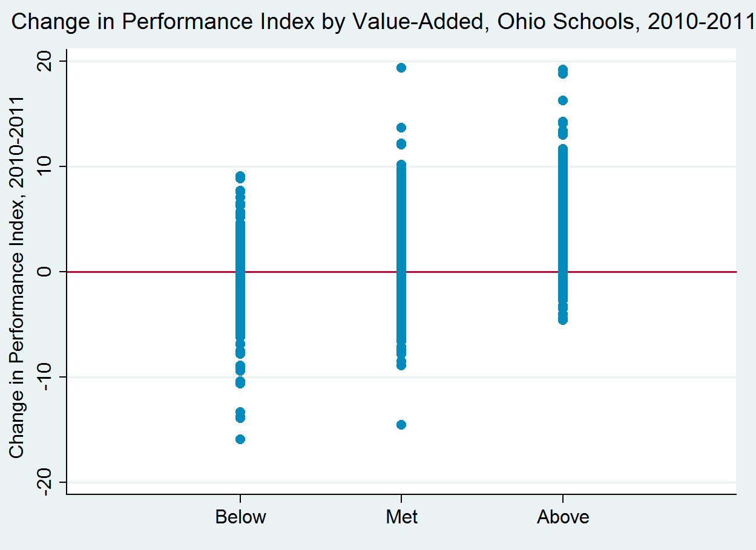Viewport: 756px width, 550px height.
Task: Click the chart title text
Action: tap(383, 22)
